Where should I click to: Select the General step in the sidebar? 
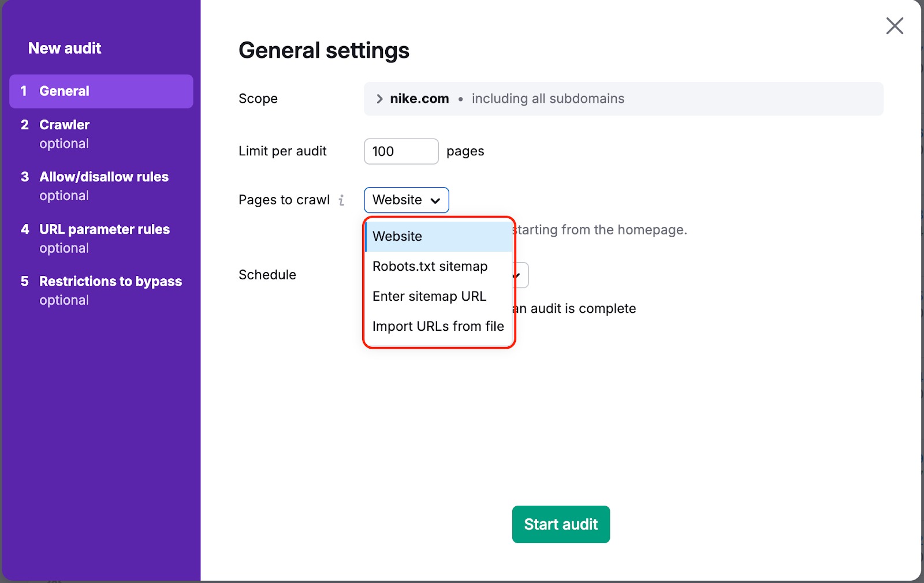pos(64,91)
